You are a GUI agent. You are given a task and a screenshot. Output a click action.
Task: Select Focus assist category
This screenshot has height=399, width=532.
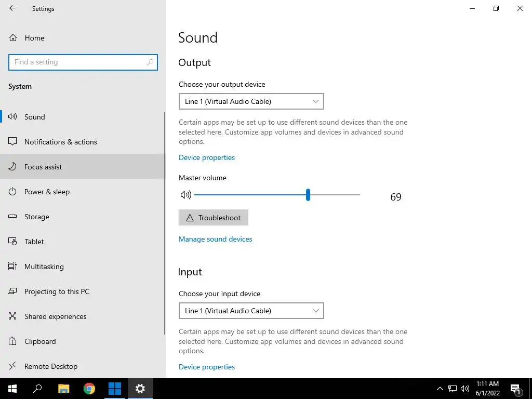coord(83,167)
